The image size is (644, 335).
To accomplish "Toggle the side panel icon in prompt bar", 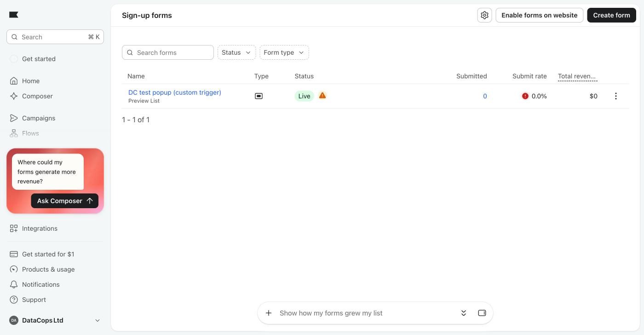I will point(482,313).
